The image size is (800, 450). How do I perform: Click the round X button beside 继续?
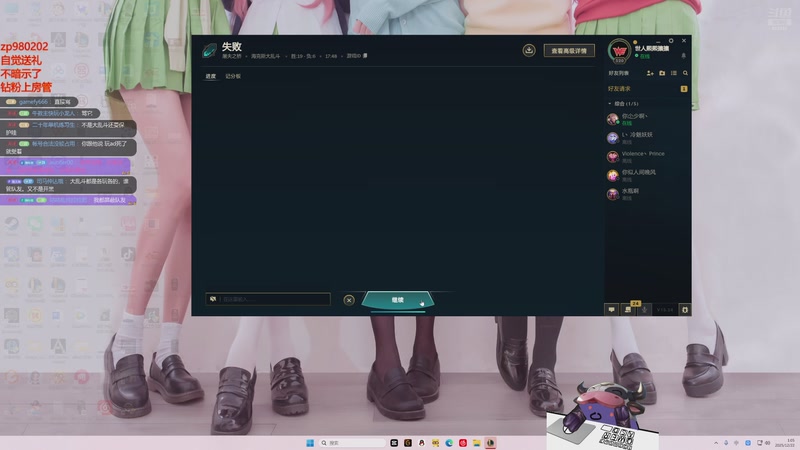[x=349, y=300]
